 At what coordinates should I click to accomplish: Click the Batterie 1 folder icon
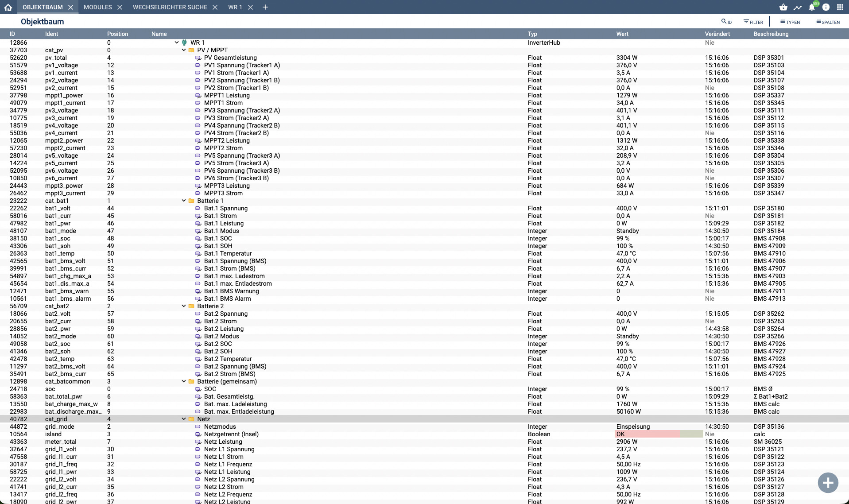(191, 201)
